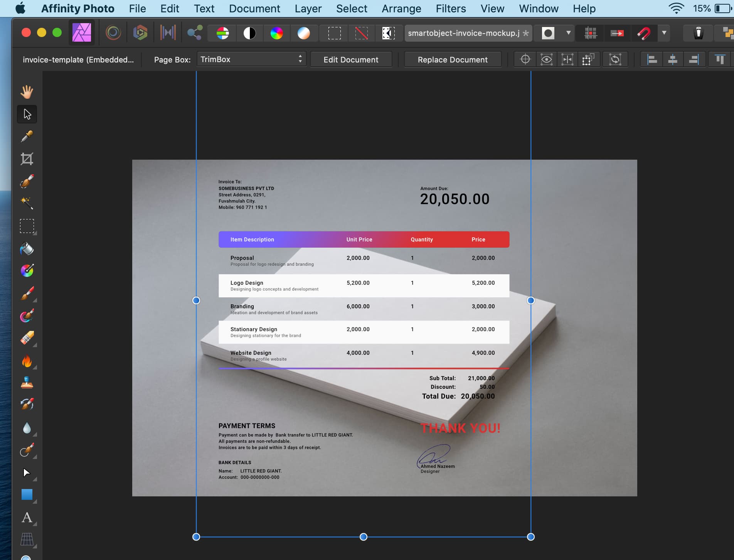This screenshot has height=560, width=734.
Task: Apply Auto Contrast from the toolbar
Action: tap(249, 33)
